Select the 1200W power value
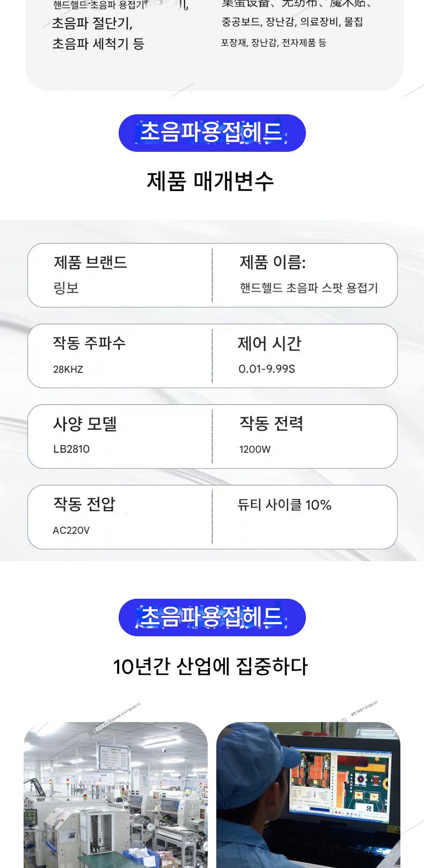This screenshot has width=424, height=868. tap(255, 450)
